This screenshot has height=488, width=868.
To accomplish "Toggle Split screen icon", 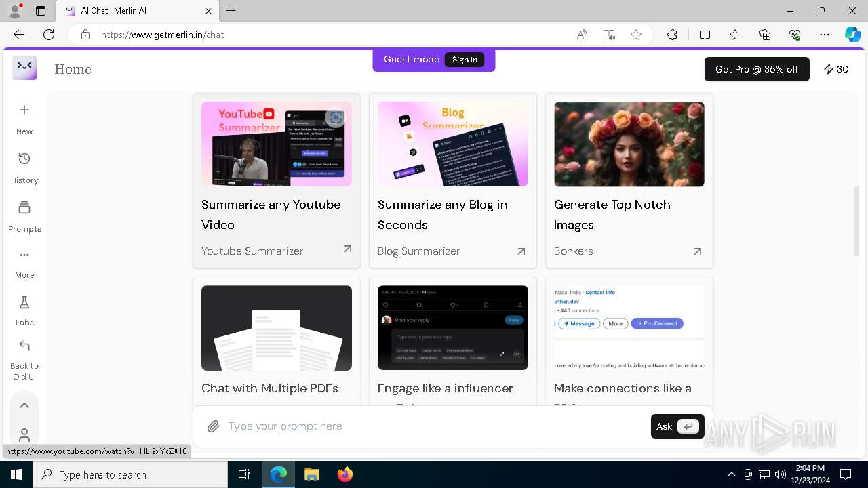I will click(705, 35).
